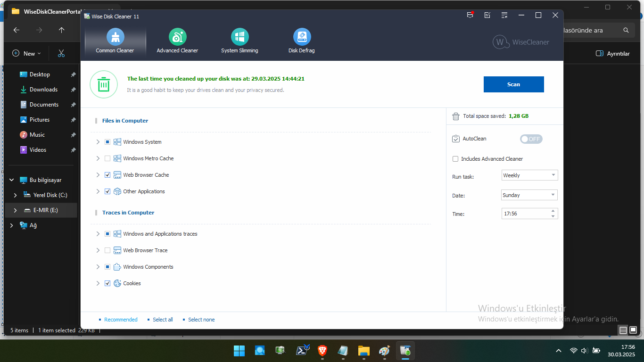Start the disk Scan
This screenshot has width=644, height=362.
pyautogui.click(x=514, y=84)
